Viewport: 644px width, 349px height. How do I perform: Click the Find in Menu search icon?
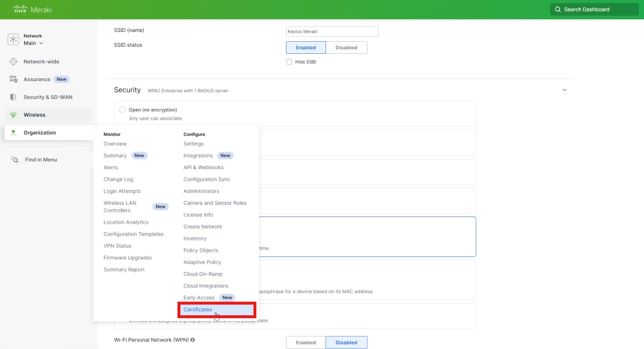(x=14, y=160)
